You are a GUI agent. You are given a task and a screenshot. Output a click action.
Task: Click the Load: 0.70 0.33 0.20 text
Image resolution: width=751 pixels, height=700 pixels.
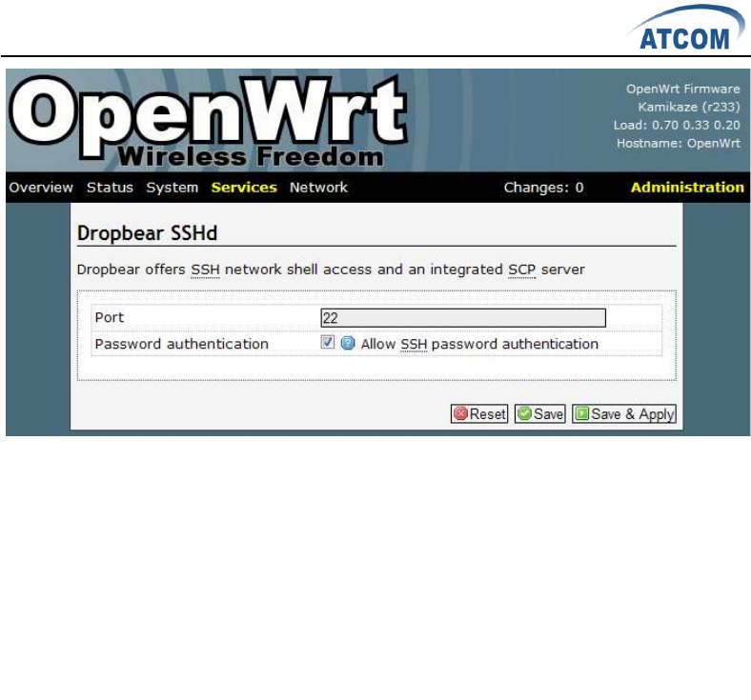[677, 125]
